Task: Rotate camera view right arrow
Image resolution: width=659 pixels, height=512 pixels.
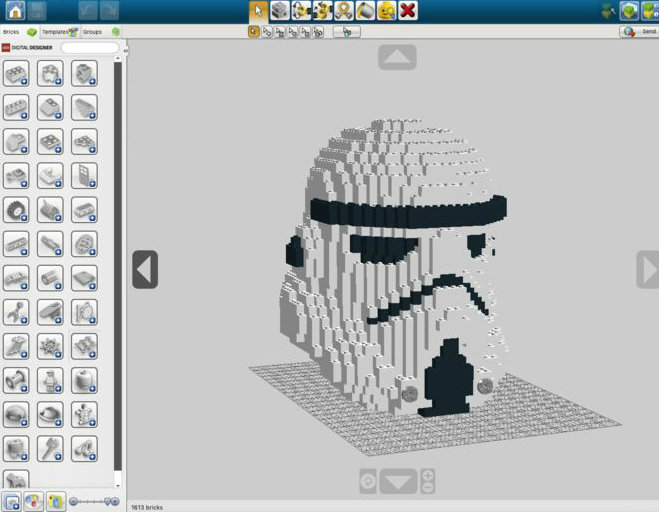Action: point(648,269)
